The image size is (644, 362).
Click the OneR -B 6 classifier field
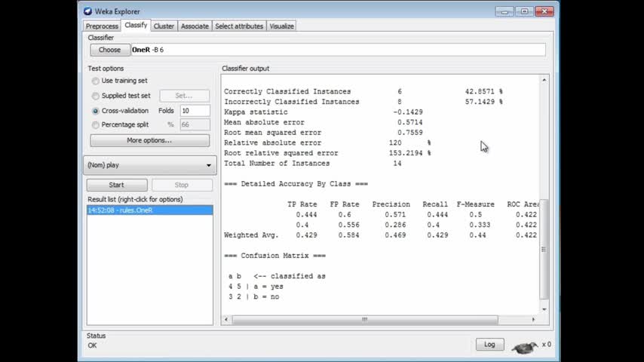[339, 50]
